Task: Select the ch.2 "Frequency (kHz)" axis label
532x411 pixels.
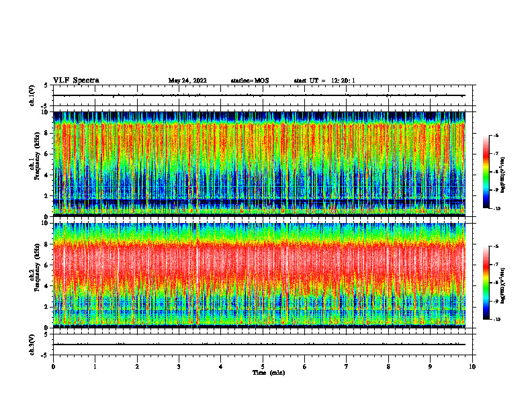Action: [x=37, y=267]
